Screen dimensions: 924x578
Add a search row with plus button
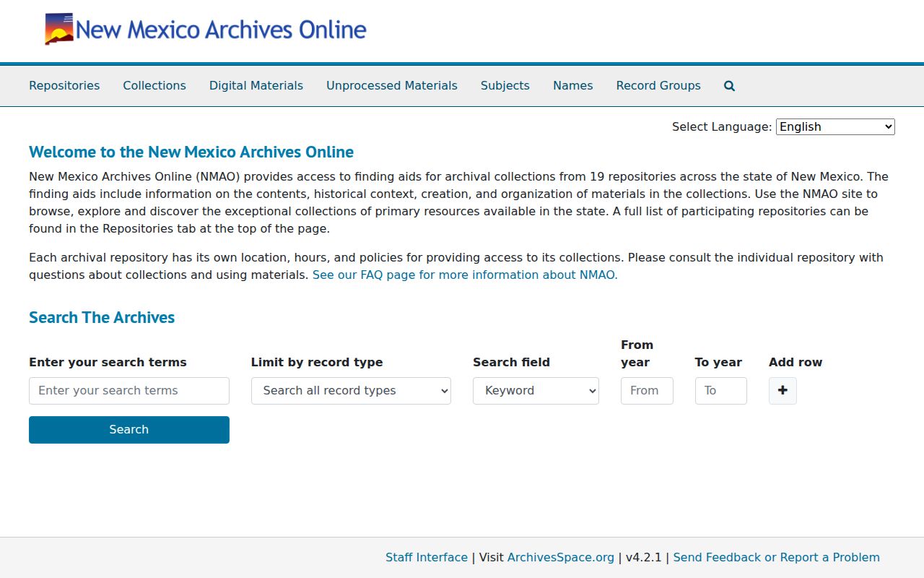[x=783, y=391]
